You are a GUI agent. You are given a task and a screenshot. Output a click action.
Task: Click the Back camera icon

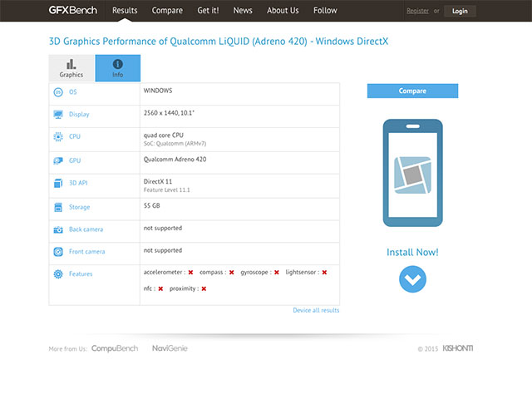(58, 229)
